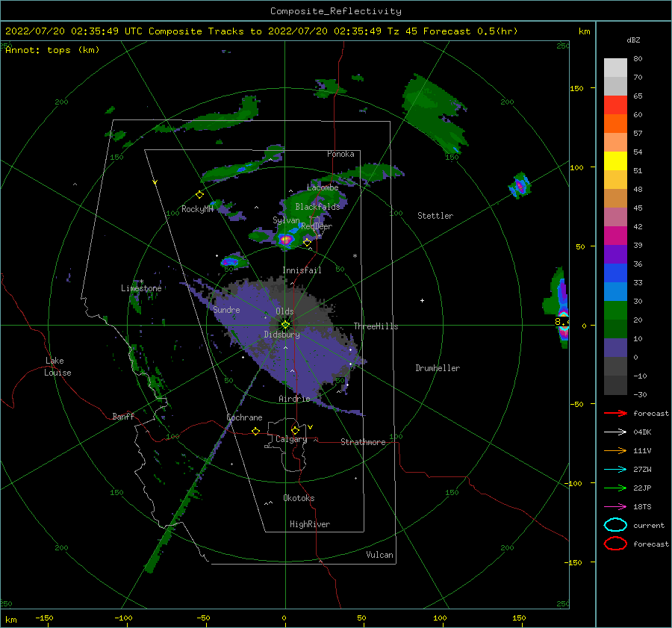Click the Vulcan city label
The image size is (672, 628).
point(379,555)
